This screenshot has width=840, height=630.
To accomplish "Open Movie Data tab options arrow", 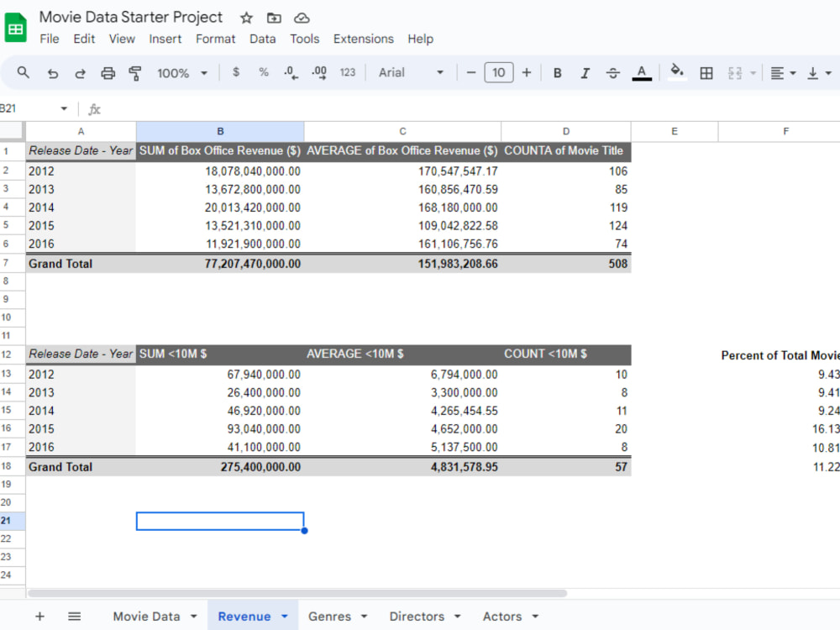I will pyautogui.click(x=193, y=617).
